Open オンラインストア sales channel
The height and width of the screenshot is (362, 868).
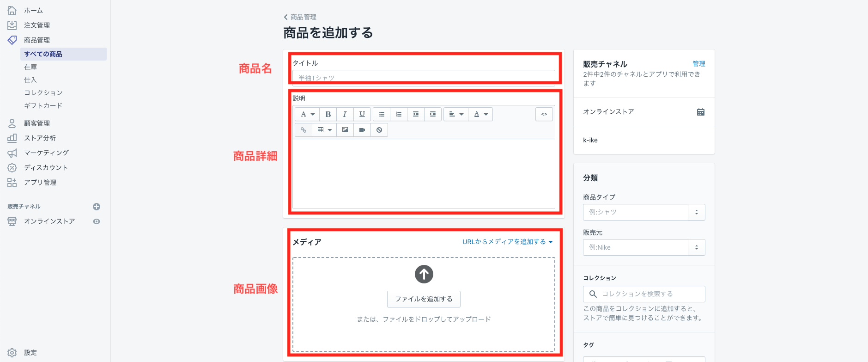[49, 221]
